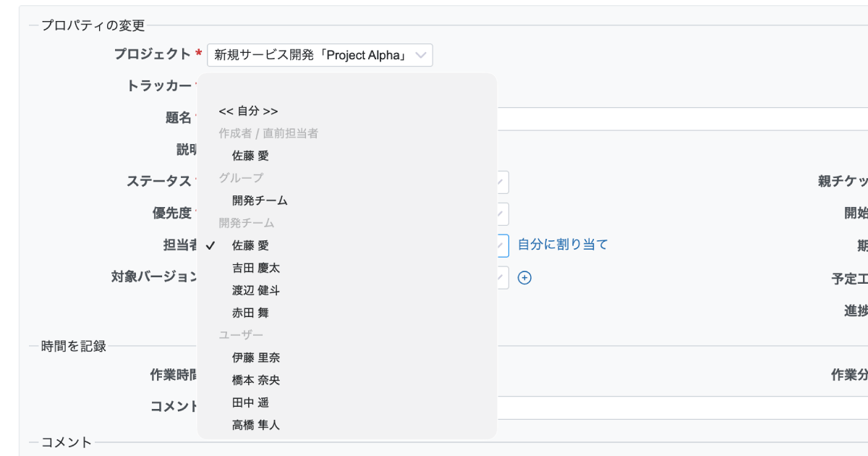Click the plus icon beside target version
The image size is (868, 456).
525,277
